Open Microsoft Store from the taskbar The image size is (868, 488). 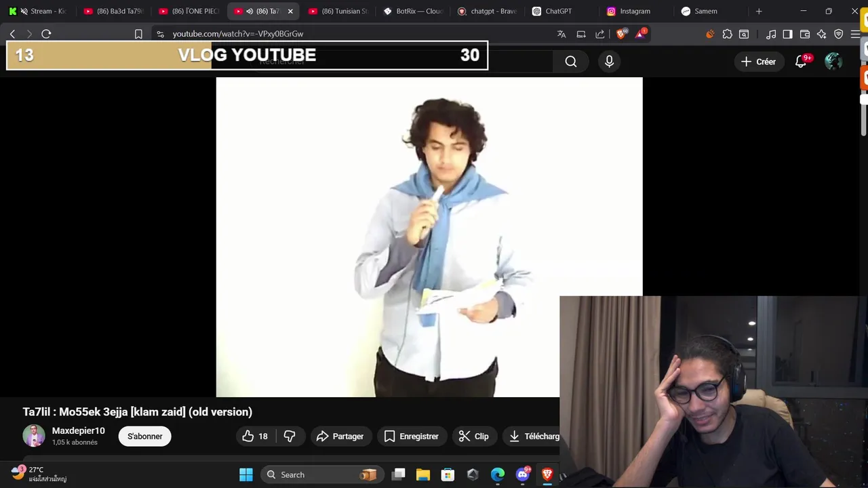click(x=448, y=474)
